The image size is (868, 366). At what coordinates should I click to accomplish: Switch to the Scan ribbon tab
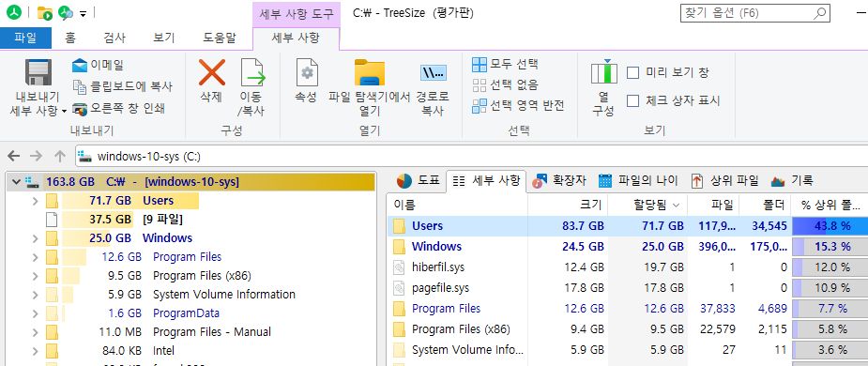[114, 38]
